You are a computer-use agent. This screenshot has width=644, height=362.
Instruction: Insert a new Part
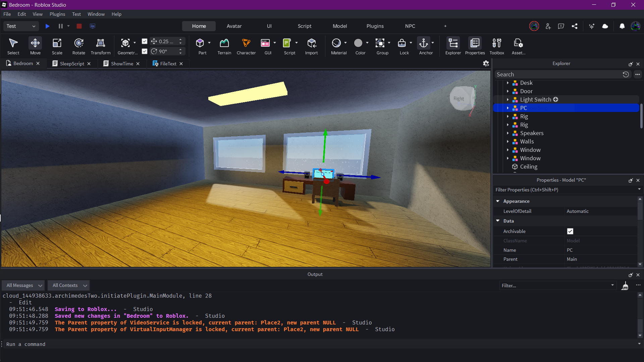[x=200, y=43]
